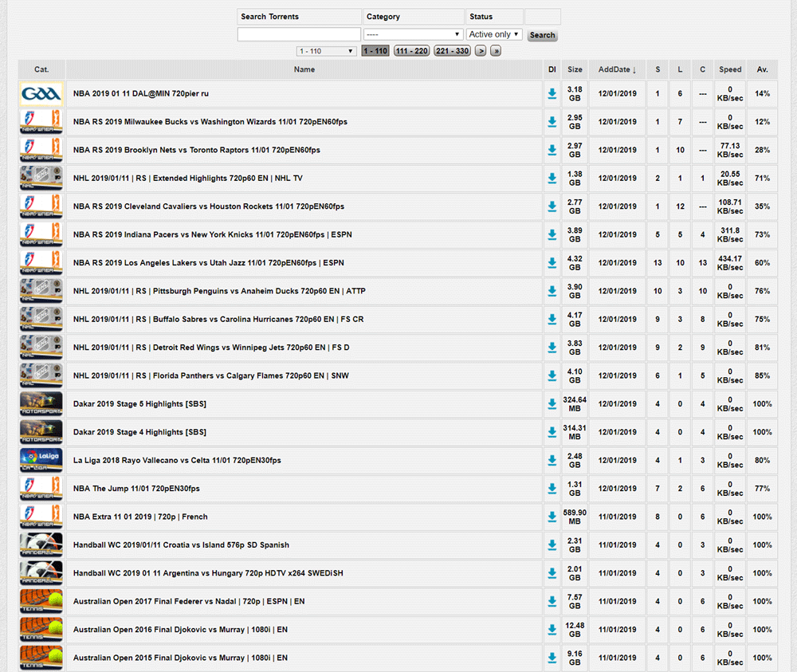Click the Search button
797x672 pixels.
click(542, 35)
